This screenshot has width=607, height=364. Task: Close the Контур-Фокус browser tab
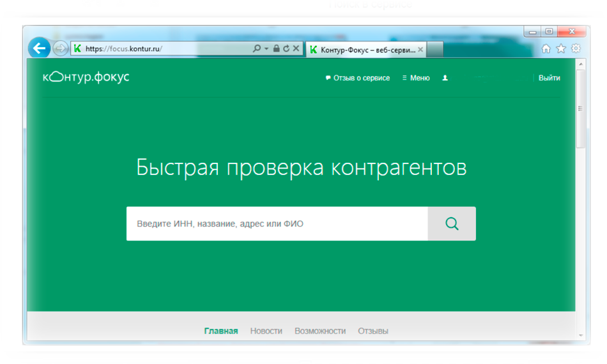point(420,50)
